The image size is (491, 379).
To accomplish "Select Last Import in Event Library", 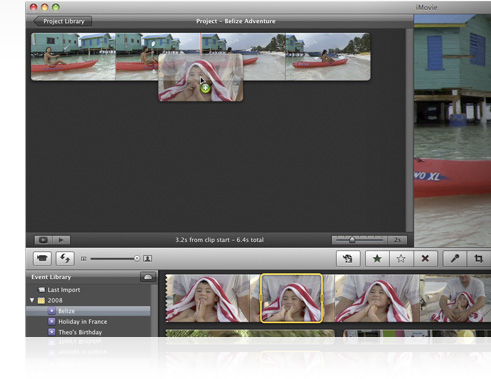I will pyautogui.click(x=63, y=290).
